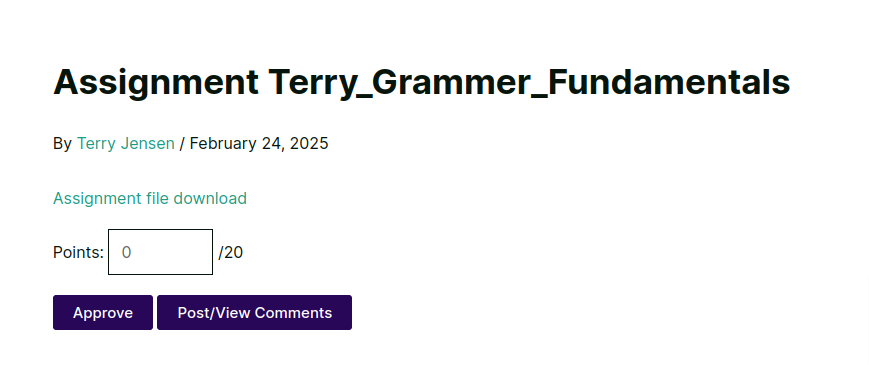Visit author Terry Jensen's profile page
869x392 pixels.
coord(126,144)
